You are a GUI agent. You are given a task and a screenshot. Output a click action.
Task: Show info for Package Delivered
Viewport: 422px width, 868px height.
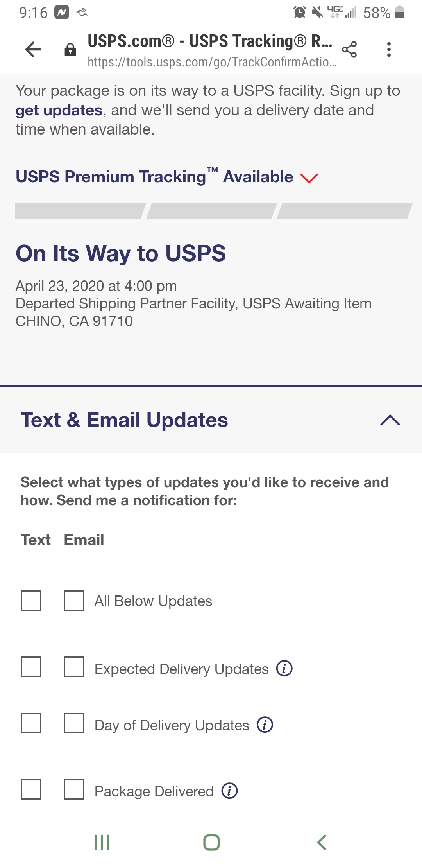point(230,791)
